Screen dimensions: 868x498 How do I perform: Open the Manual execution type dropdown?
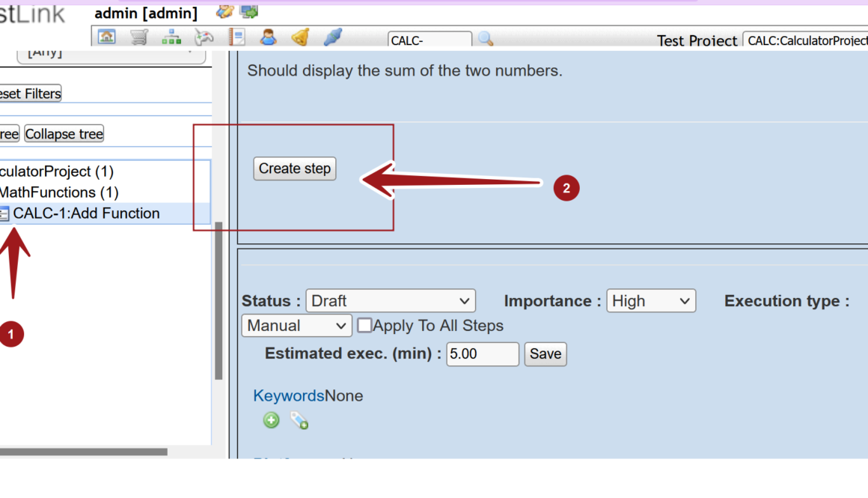[296, 326]
